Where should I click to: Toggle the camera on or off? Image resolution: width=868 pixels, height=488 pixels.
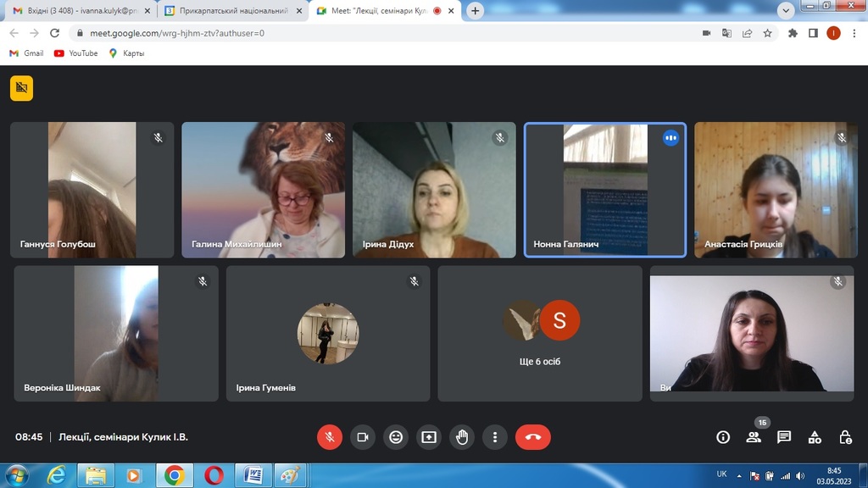pyautogui.click(x=363, y=437)
